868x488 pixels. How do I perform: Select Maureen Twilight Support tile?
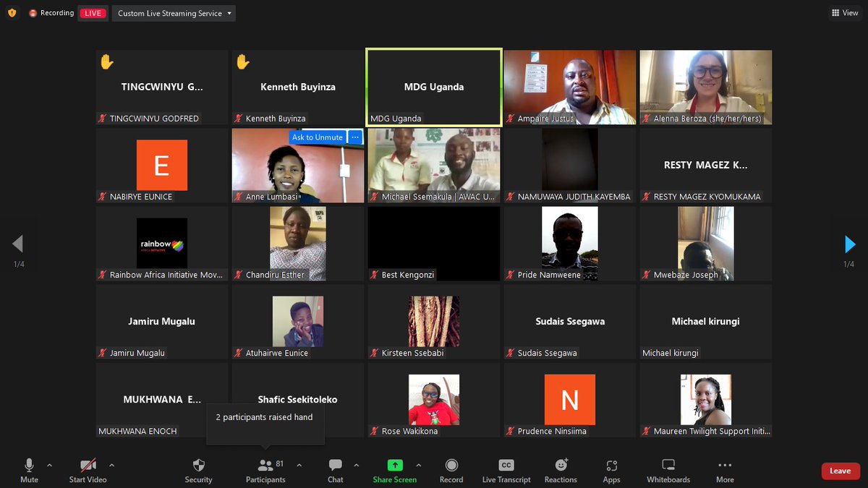click(x=706, y=400)
